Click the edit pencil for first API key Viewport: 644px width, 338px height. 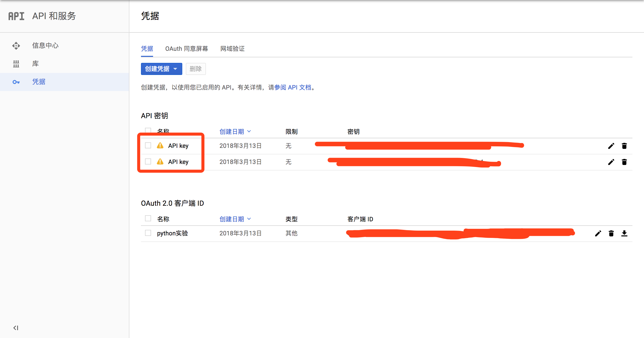pos(611,146)
